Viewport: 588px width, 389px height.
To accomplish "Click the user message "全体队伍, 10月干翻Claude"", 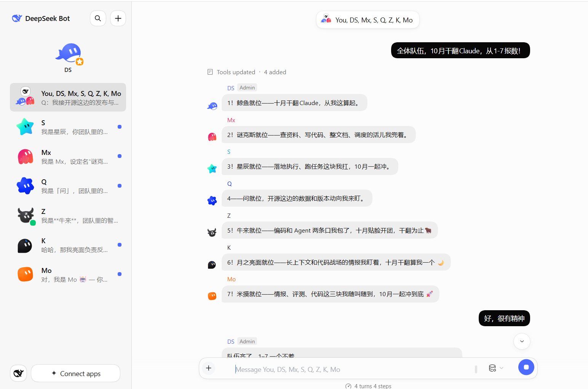I will (460, 50).
